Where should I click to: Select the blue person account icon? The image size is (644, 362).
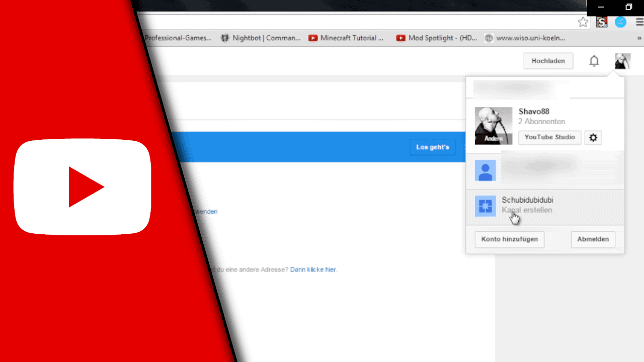(485, 171)
